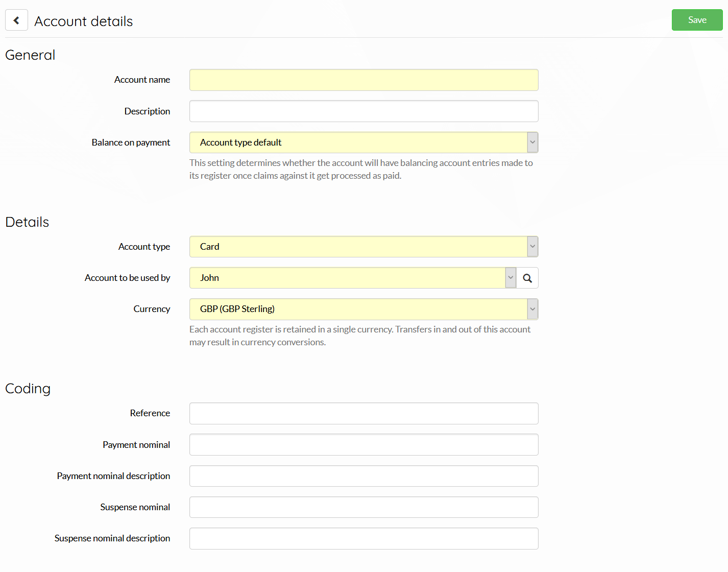Click the currency conversions help text
The height and width of the screenshot is (572, 728).
tap(360, 336)
